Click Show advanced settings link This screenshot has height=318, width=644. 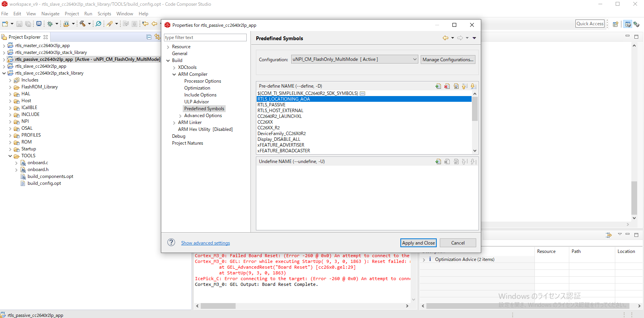(205, 243)
